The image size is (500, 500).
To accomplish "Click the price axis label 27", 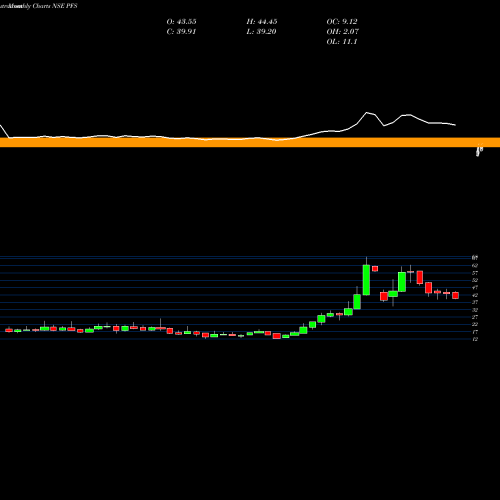I will (x=475, y=317).
